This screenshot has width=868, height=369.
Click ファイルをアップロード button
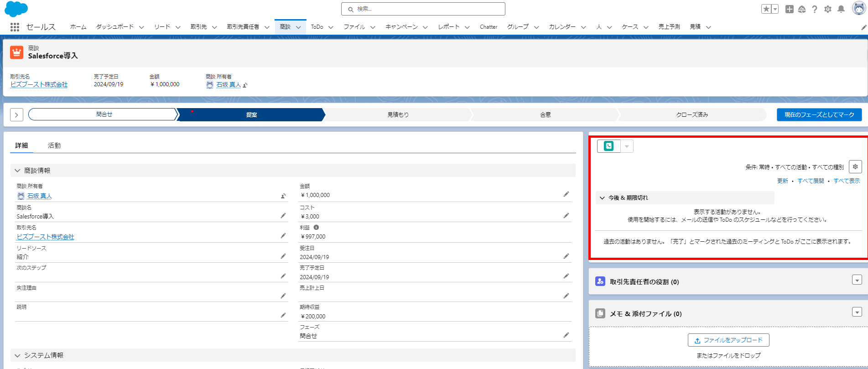728,340
